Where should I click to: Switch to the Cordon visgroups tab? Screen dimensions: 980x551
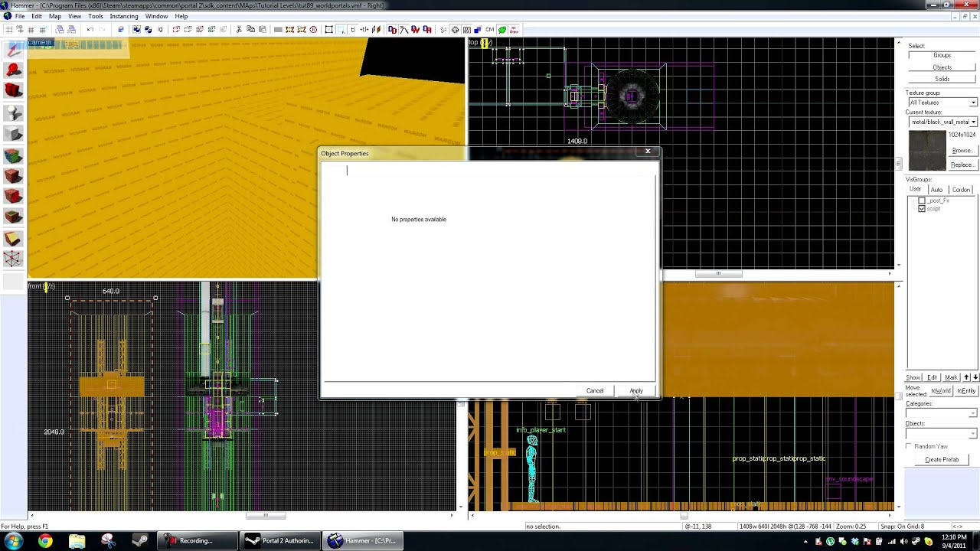pos(961,190)
